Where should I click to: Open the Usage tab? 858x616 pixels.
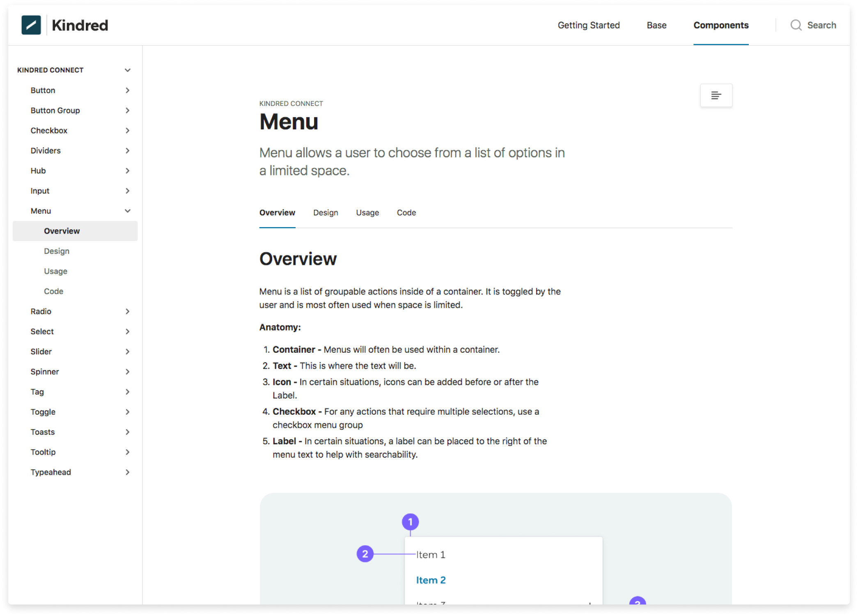[x=367, y=213]
